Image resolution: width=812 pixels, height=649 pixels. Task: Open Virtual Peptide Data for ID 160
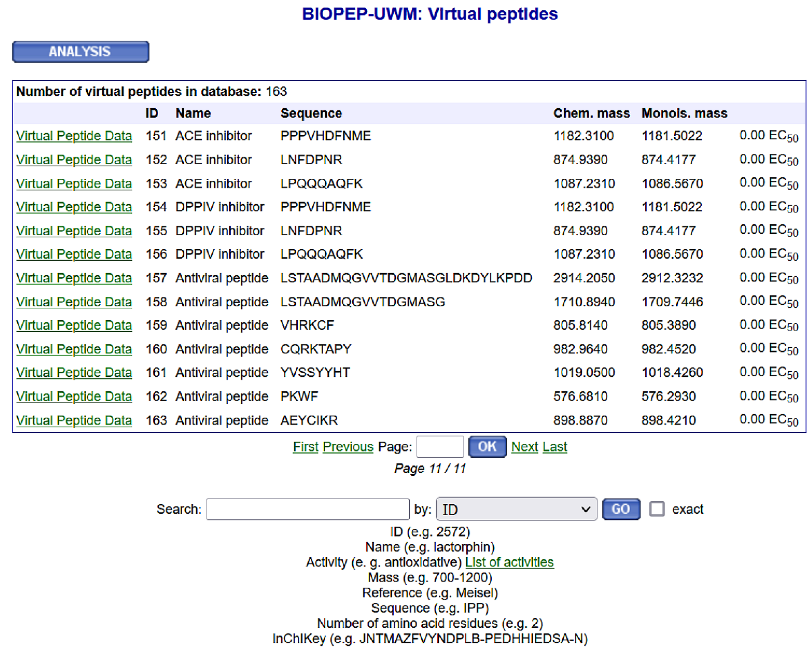74,349
